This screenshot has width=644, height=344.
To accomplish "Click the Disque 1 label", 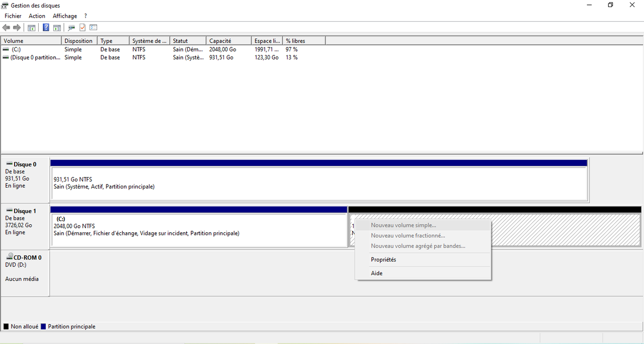I will point(25,211).
